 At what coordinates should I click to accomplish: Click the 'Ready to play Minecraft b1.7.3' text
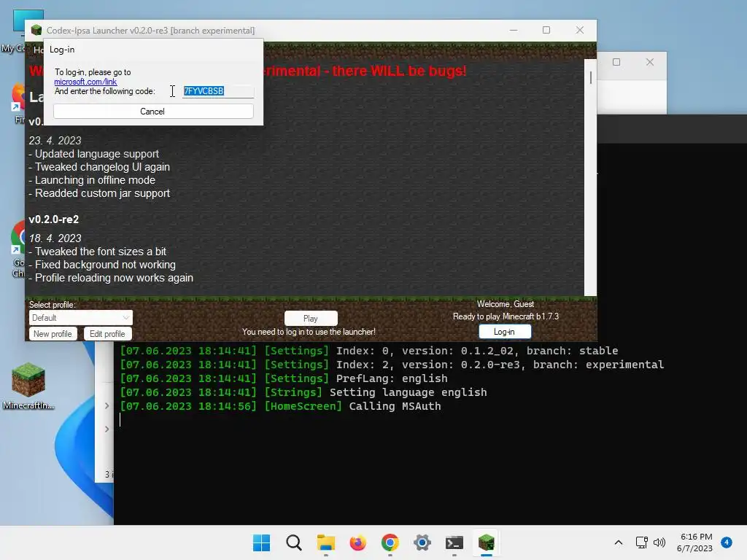tap(506, 316)
